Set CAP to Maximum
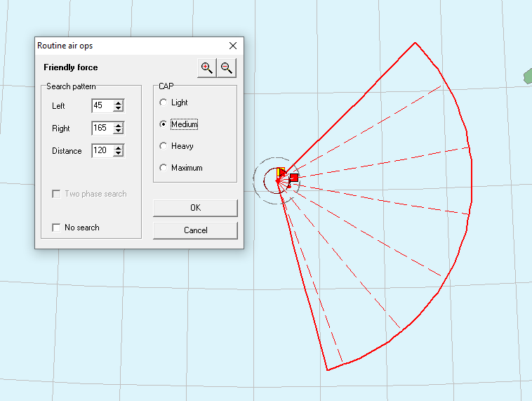532x401 pixels. tap(164, 168)
